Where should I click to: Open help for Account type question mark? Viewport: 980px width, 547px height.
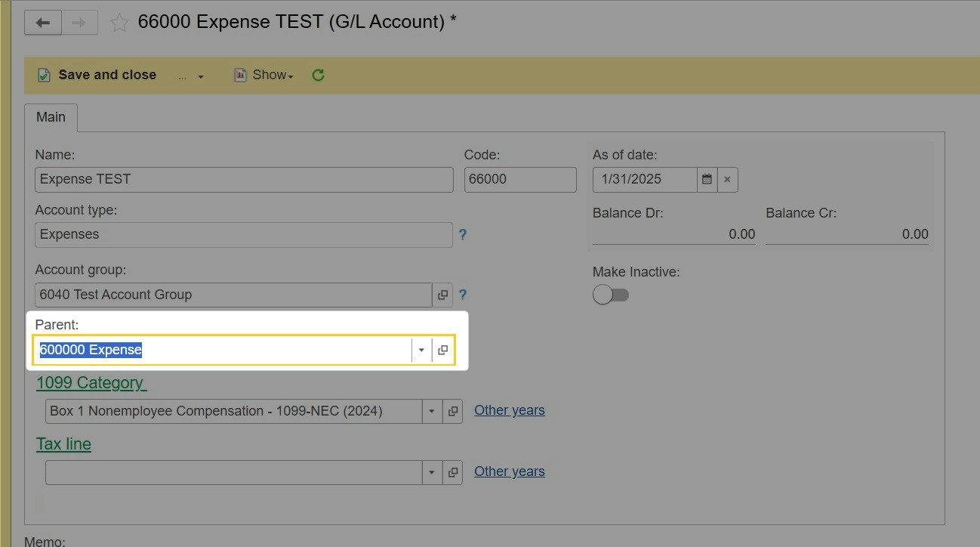(x=463, y=235)
